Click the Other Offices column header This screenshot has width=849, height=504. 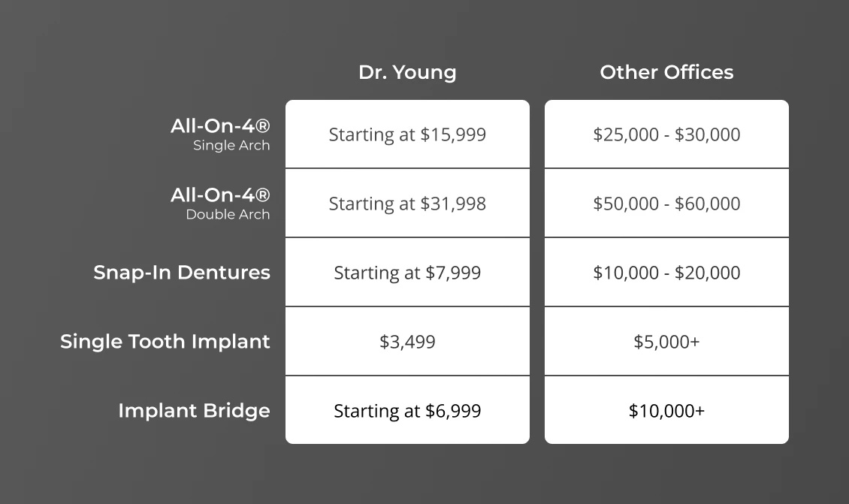[x=666, y=73]
